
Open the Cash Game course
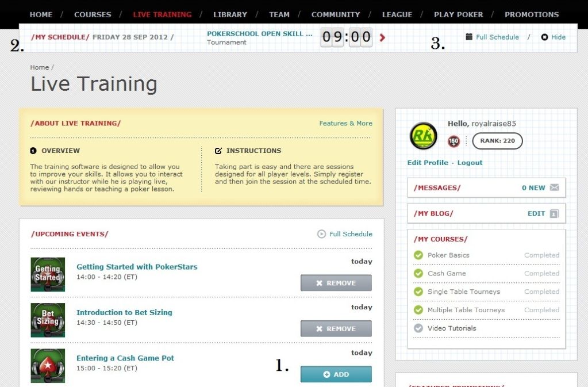[447, 273]
